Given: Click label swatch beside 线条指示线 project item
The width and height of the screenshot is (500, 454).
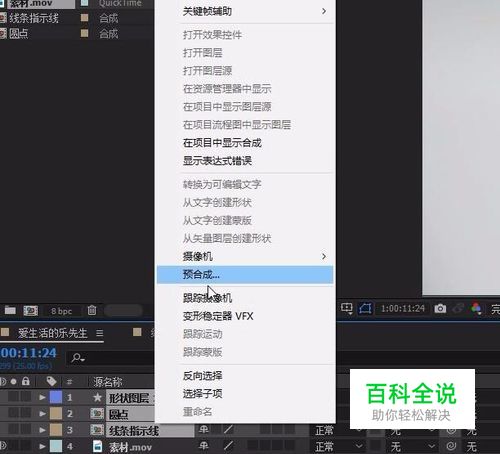Looking at the screenshot, I should point(85,18).
